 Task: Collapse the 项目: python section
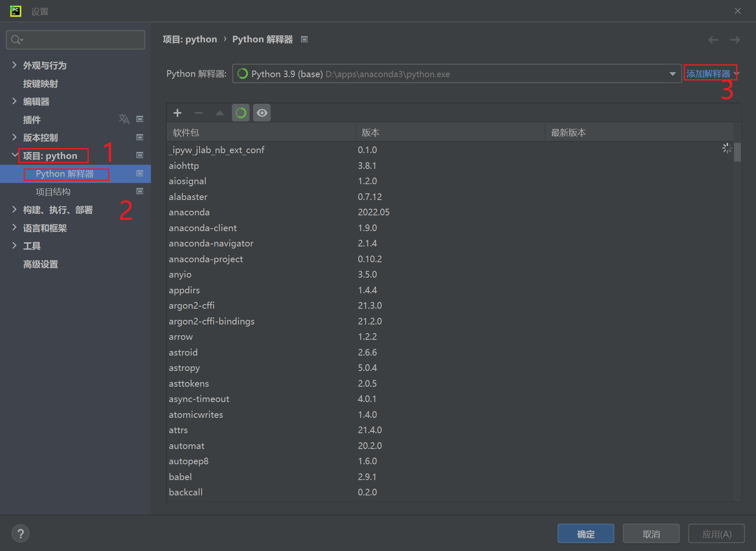pos(15,155)
